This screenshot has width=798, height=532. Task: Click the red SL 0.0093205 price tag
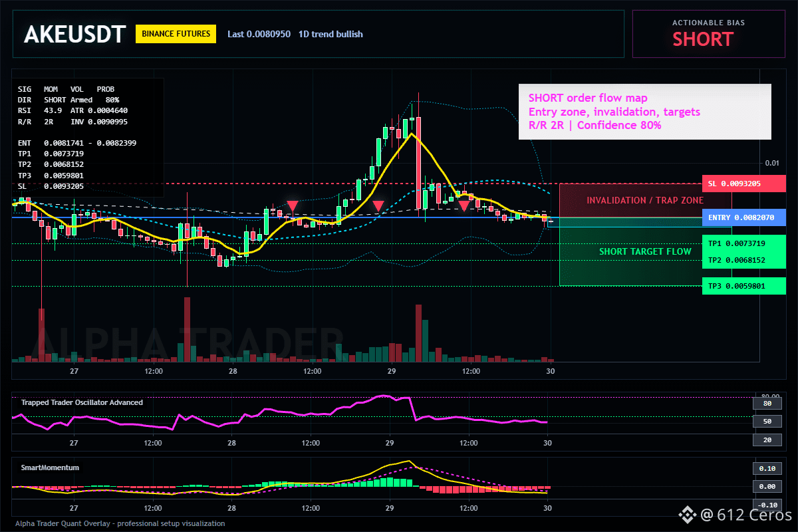click(743, 184)
